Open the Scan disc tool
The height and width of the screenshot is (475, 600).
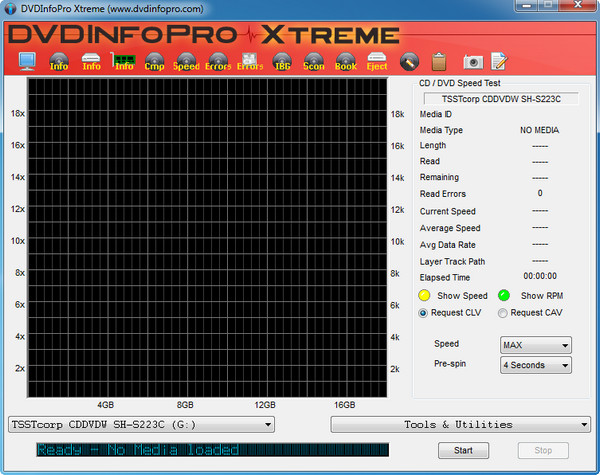pyautogui.click(x=314, y=62)
